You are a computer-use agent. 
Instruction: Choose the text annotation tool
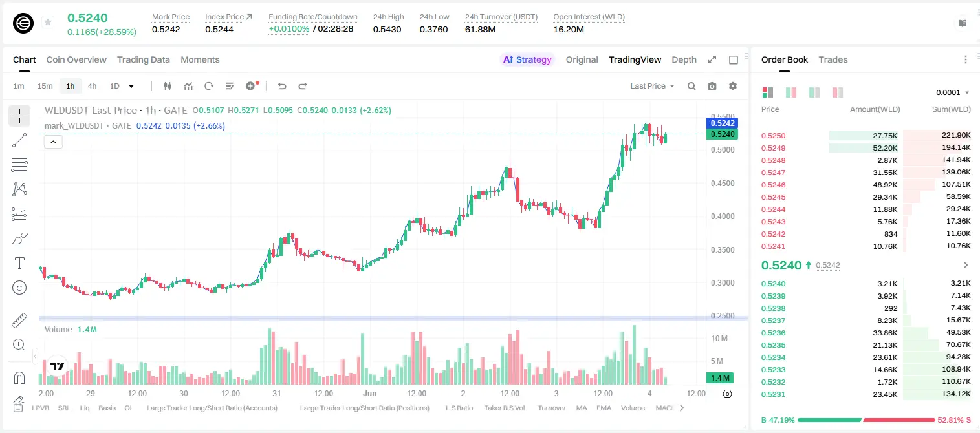[19, 263]
